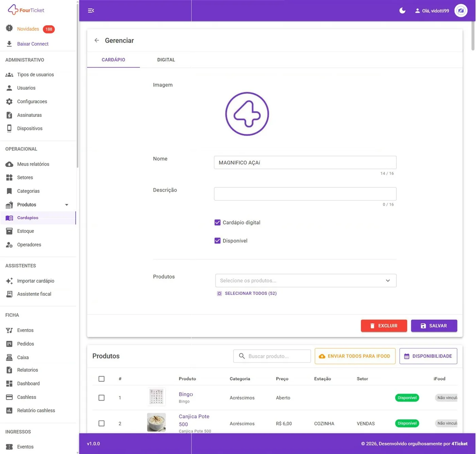The width and height of the screenshot is (476, 454).
Task: Click the Meus relatórios cloud icon
Action: 9,164
